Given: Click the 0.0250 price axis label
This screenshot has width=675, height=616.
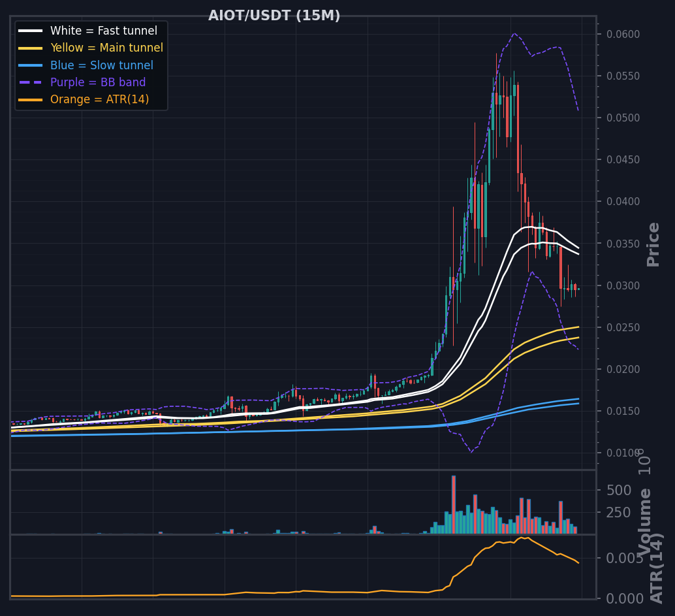Looking at the screenshot, I should 623,327.
